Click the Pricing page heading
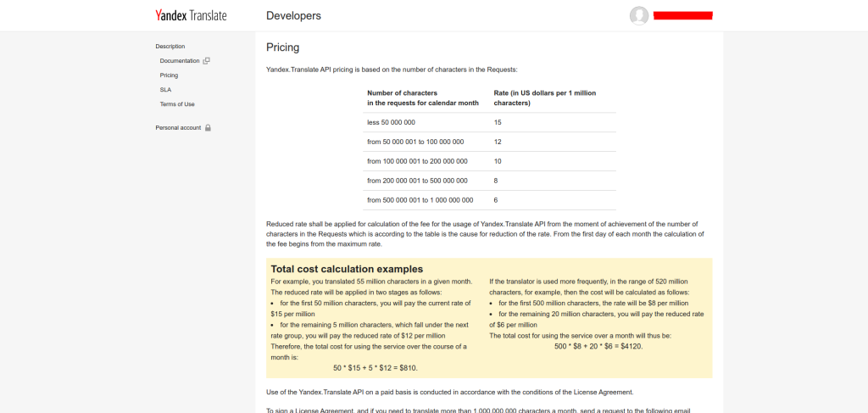 [283, 47]
